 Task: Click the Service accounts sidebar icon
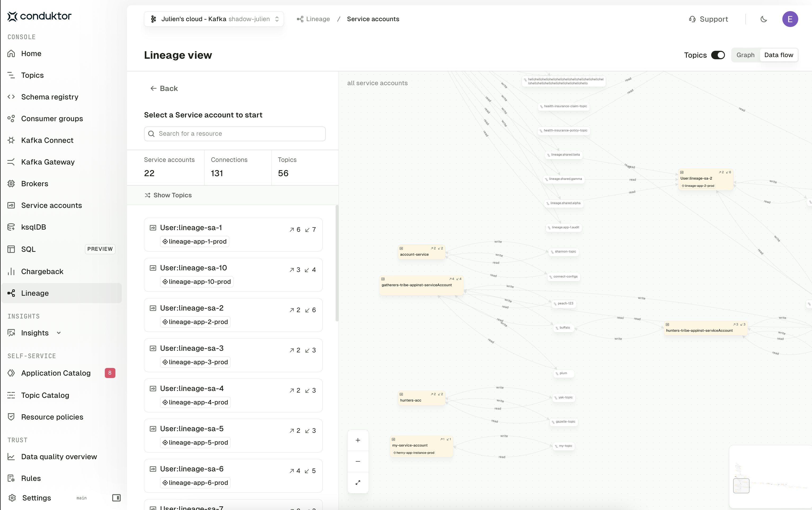11,205
